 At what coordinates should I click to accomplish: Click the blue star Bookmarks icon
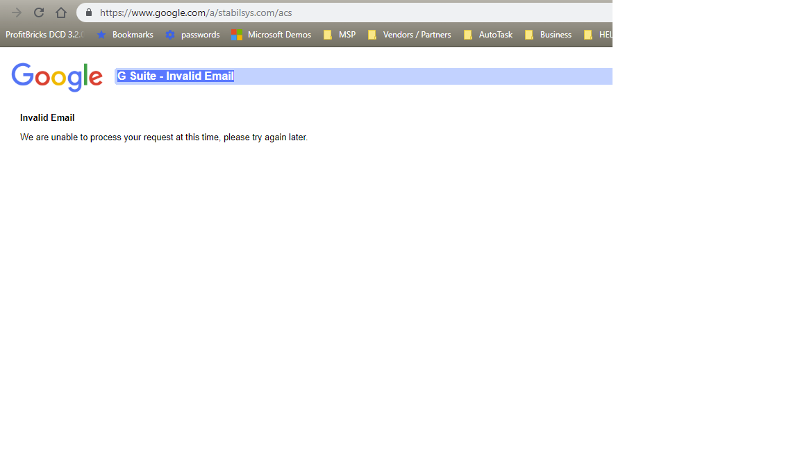point(101,35)
